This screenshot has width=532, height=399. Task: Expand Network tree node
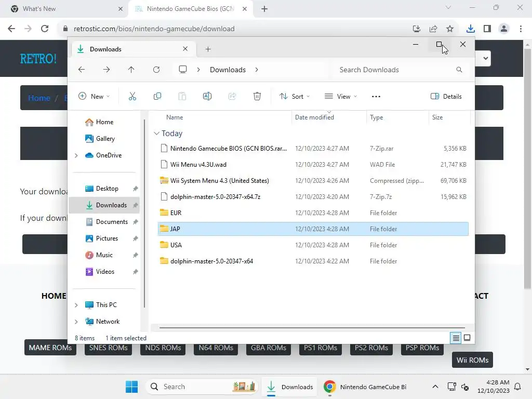[76, 322]
